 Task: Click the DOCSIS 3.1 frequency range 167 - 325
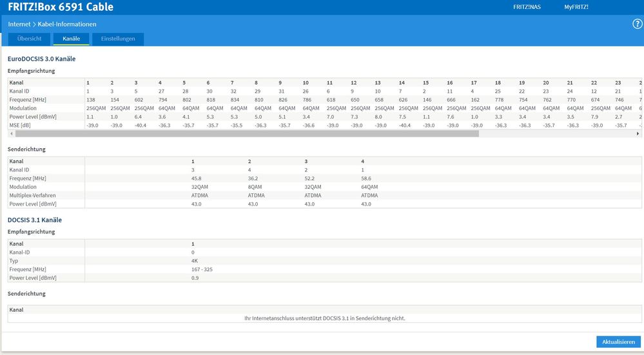202,270
